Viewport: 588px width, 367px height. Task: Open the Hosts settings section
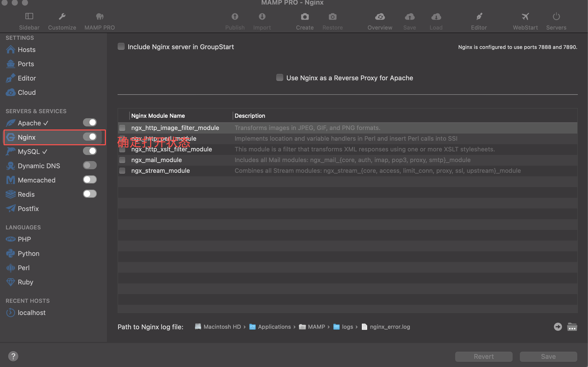click(x=26, y=50)
